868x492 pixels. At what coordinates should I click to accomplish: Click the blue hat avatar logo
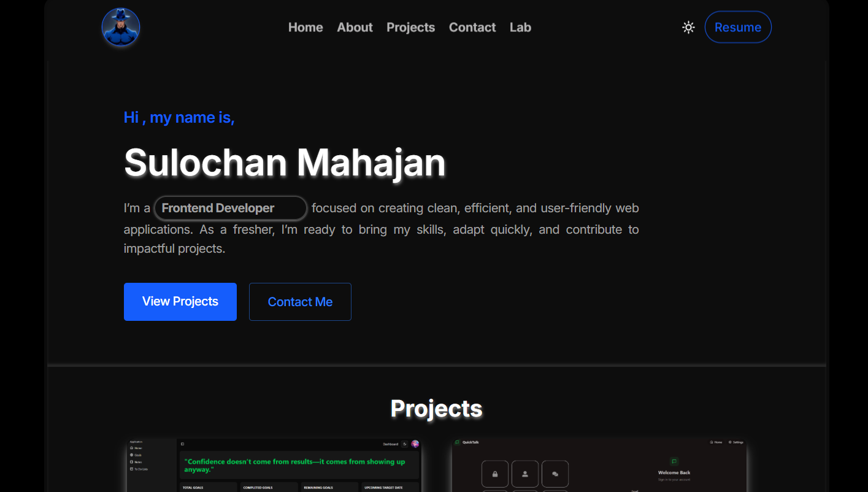(121, 28)
